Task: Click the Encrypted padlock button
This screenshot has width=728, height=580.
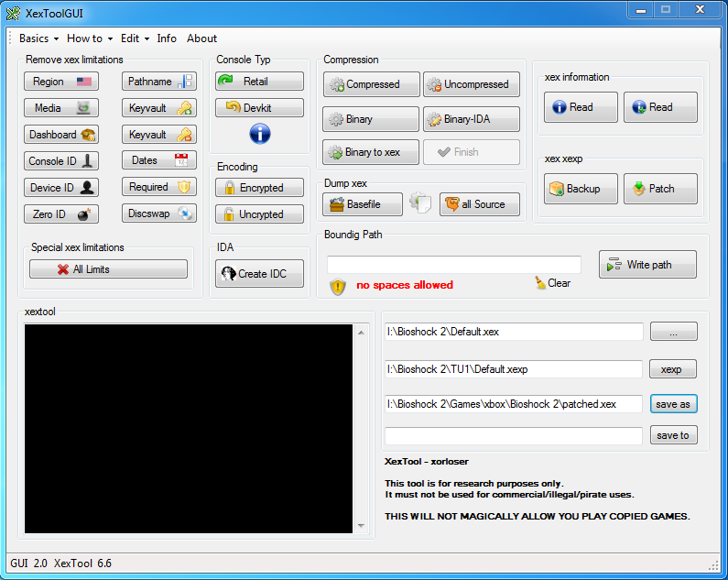Action: [x=259, y=188]
